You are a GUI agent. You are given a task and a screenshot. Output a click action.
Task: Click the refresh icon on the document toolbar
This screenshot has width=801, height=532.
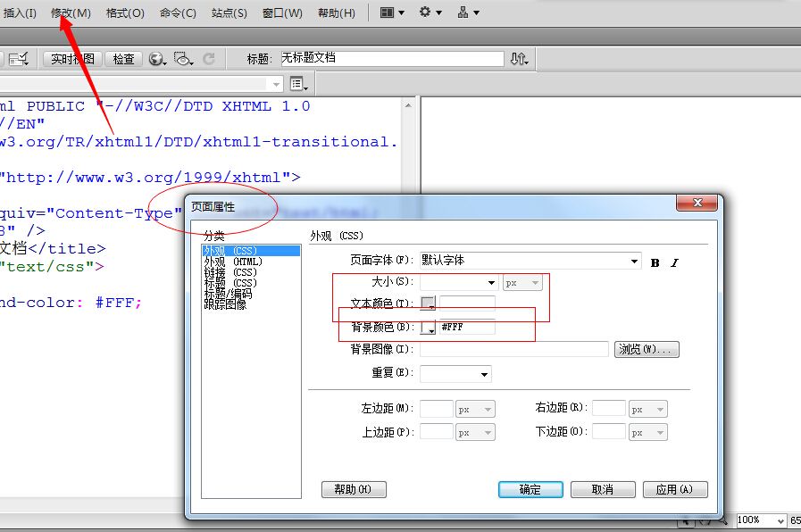(x=210, y=57)
